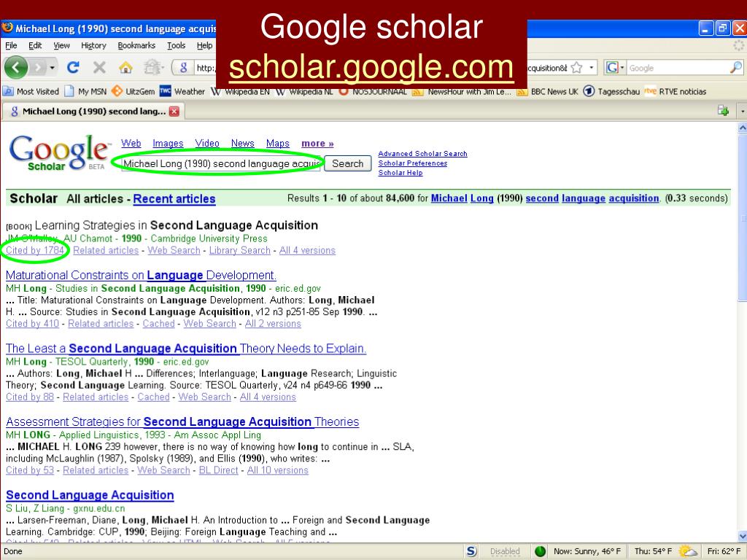Open BBC News UK feed bookmark
Screen dimensions: 747x560
pyautogui.click(x=548, y=91)
